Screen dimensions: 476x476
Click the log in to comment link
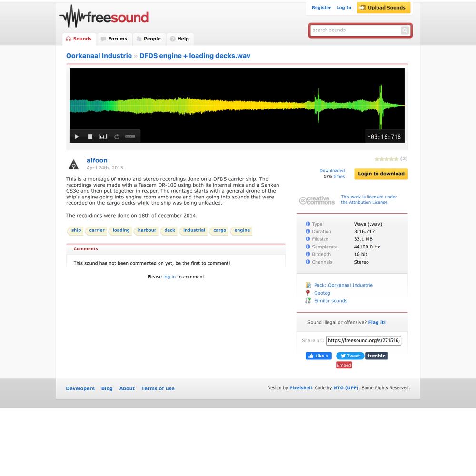click(x=169, y=277)
